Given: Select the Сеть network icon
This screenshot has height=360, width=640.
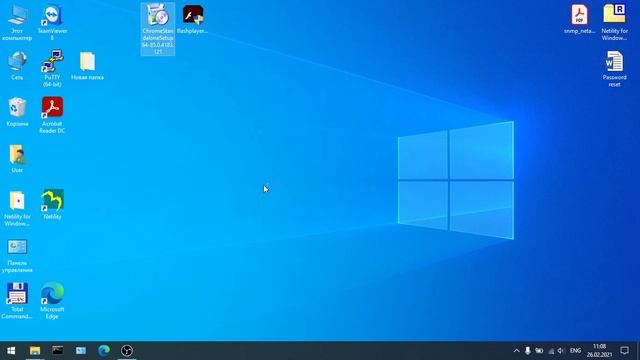Looking at the screenshot, I should (x=17, y=65).
